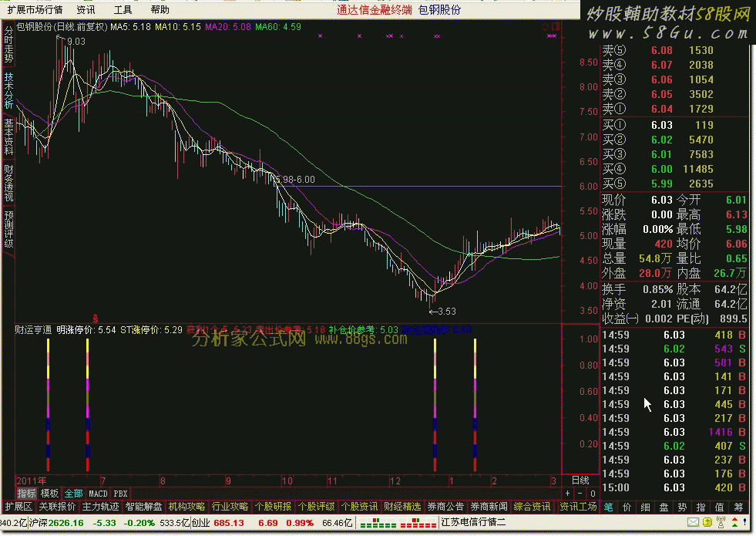This screenshot has width=756, height=536.
Task: Select the 价 tab in quote panel
Action: click(x=627, y=507)
